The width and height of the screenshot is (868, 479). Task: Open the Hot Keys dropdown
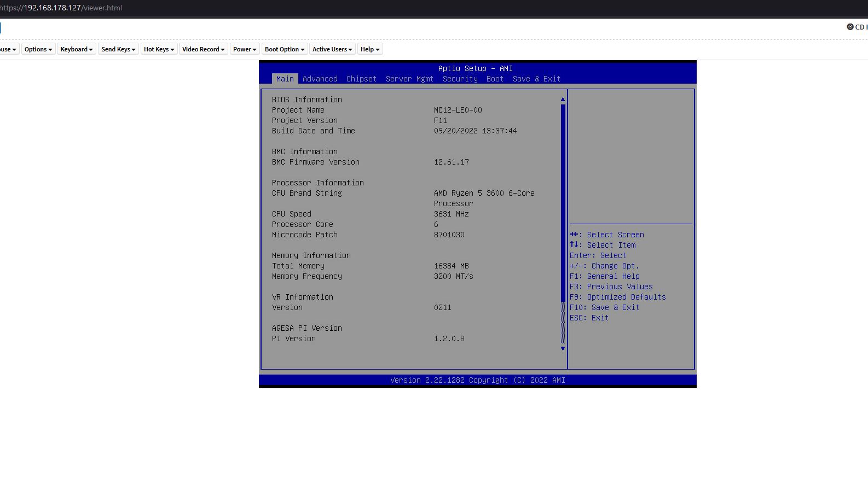point(159,49)
